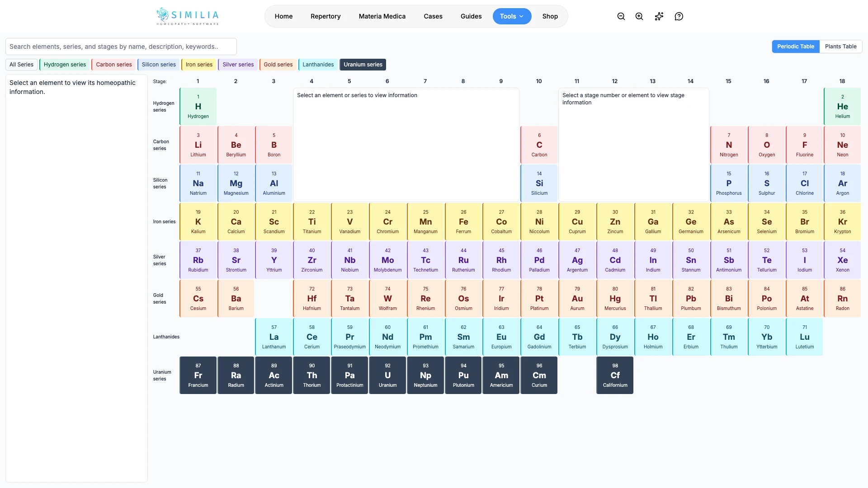Viewport: 868px width, 488px height.
Task: Select the Hydrogen element tile
Action: tap(198, 107)
